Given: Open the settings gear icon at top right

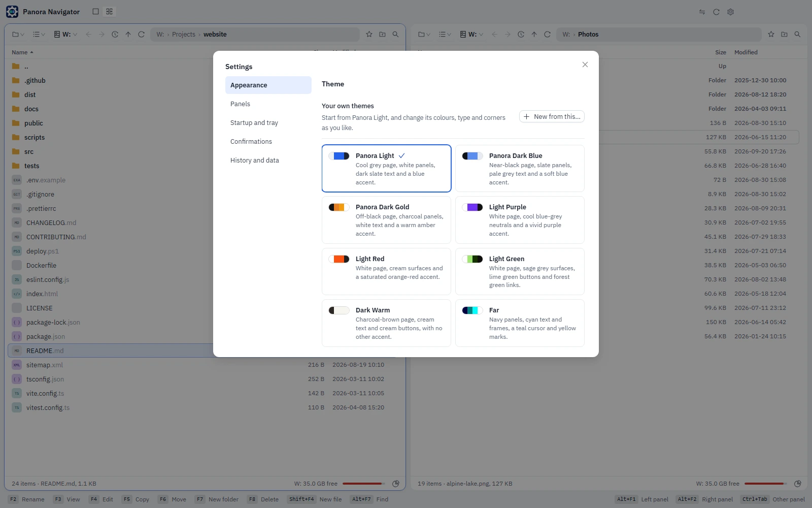Looking at the screenshot, I should pos(730,12).
